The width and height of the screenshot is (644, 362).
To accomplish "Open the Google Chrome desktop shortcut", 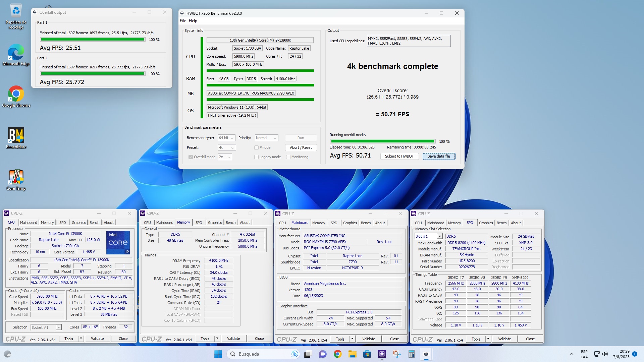I will [x=16, y=97].
